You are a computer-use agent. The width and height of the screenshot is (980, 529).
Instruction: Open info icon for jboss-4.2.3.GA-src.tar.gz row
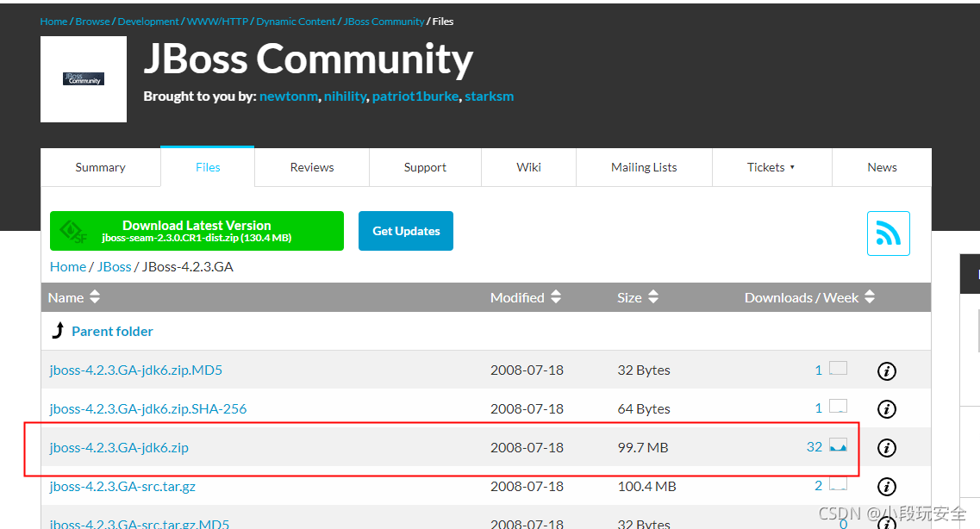pyautogui.click(x=887, y=487)
